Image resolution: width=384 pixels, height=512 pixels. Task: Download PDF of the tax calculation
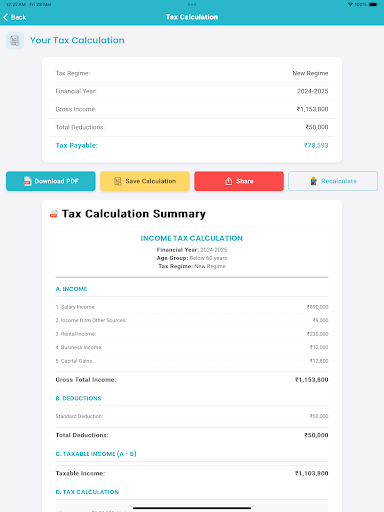[51, 181]
